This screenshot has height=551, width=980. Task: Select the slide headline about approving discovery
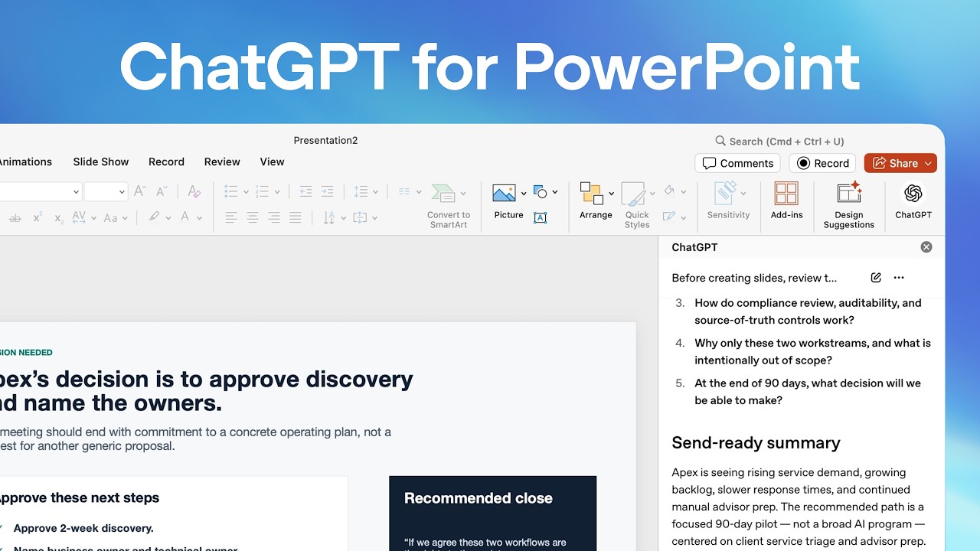tap(207, 390)
